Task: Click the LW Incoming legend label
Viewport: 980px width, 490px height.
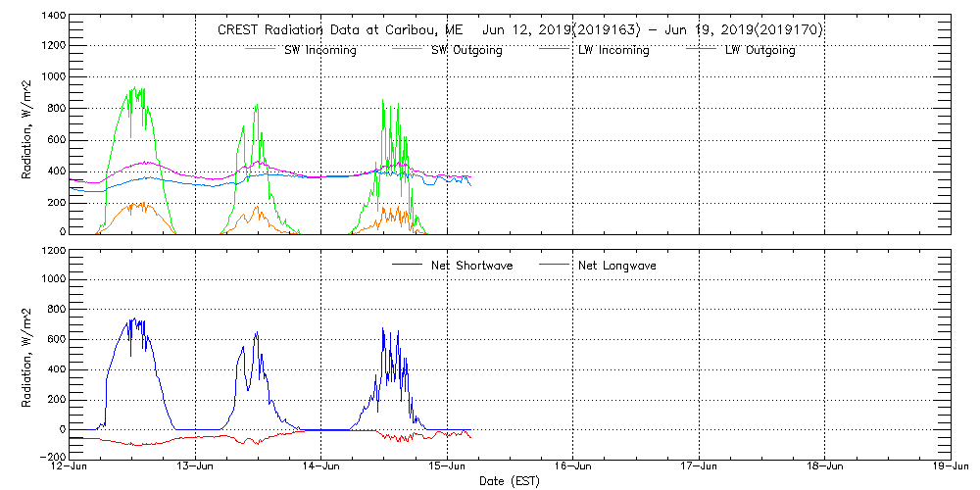Action: [x=613, y=50]
